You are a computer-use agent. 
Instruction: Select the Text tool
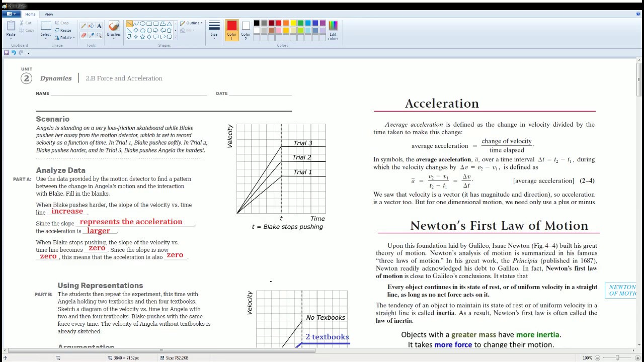[99, 26]
